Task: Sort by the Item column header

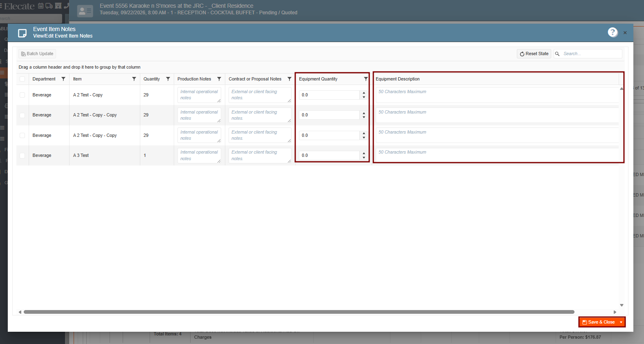Action: coord(77,79)
